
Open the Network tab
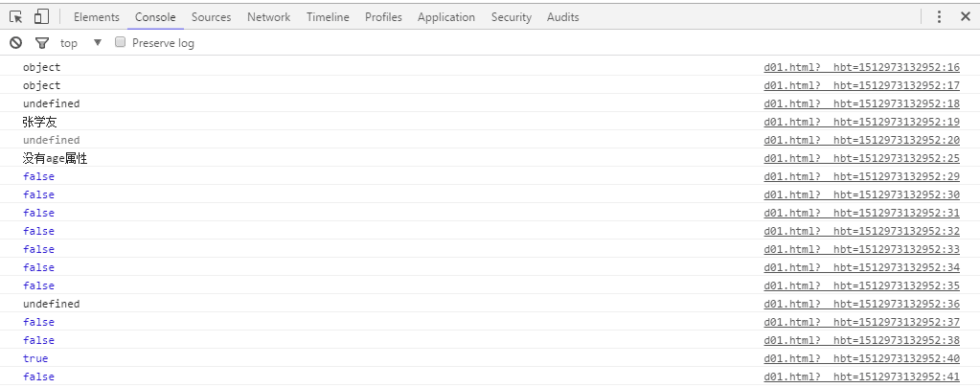268,17
